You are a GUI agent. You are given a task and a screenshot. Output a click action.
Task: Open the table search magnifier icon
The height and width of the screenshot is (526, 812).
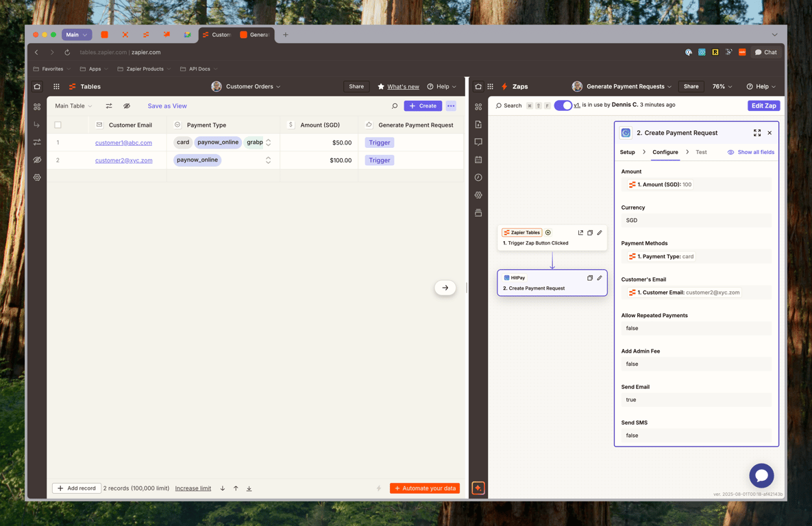[395, 106]
